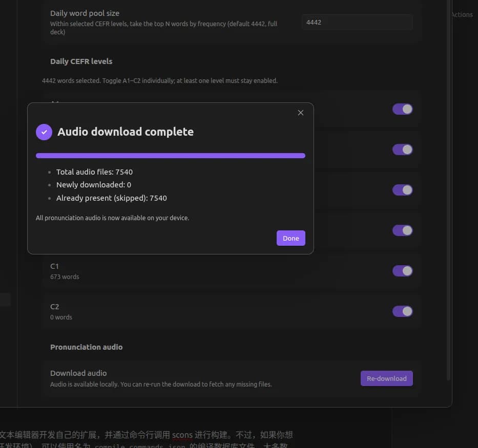Disable the A2 level toggle
Viewport: 478px width, 448px height.
pyautogui.click(x=402, y=150)
